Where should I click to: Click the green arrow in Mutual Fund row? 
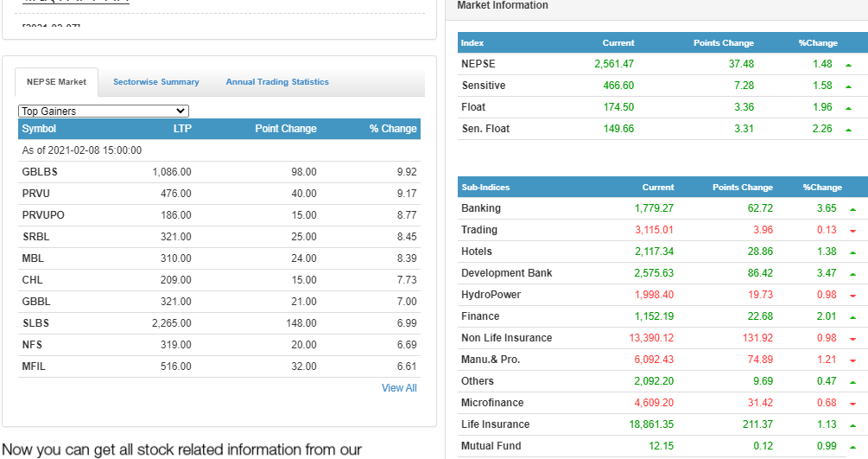[853, 447]
